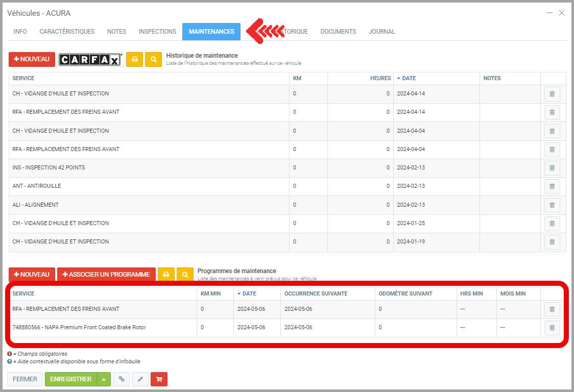Click the chain link icon button

tap(121, 379)
